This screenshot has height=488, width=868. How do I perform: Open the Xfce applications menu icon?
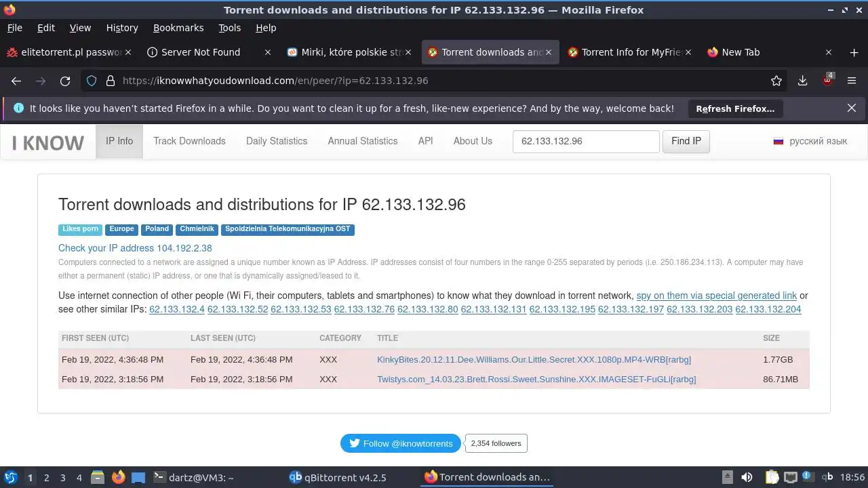pos(11,477)
